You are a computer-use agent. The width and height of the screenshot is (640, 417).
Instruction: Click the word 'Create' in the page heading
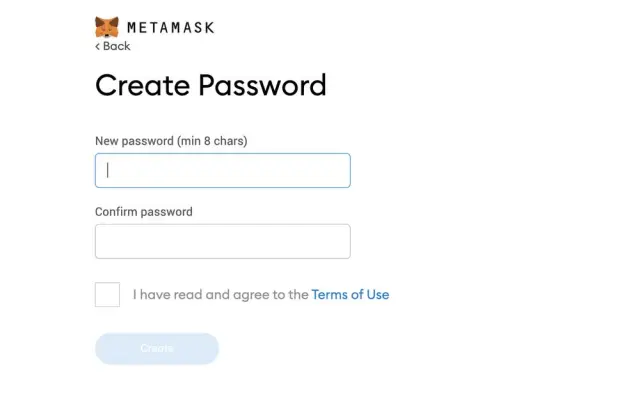point(141,85)
